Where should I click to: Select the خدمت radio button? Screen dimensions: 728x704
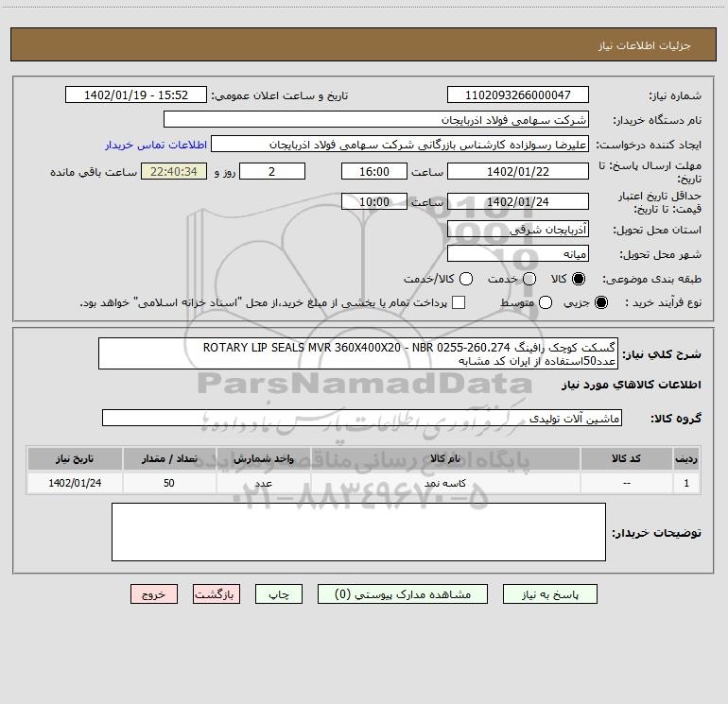click(529, 279)
